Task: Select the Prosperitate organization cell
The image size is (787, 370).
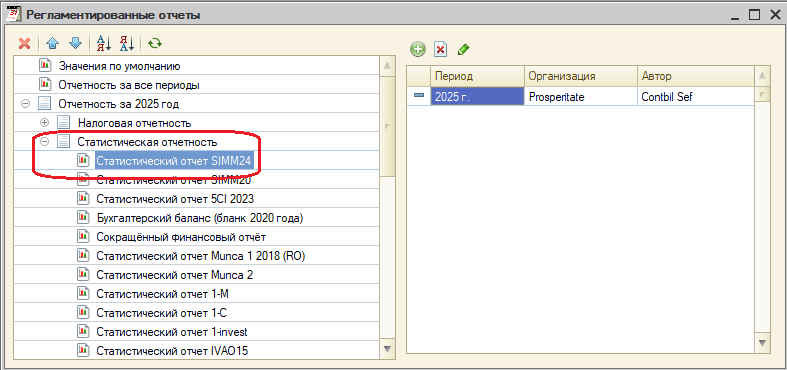Action: click(581, 96)
